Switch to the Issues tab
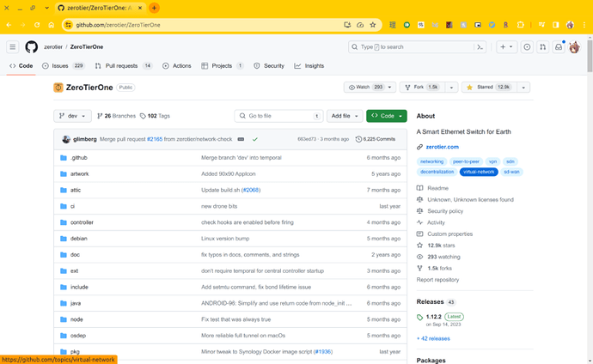Image resolution: width=593 pixels, height=364 pixels. [x=63, y=66]
